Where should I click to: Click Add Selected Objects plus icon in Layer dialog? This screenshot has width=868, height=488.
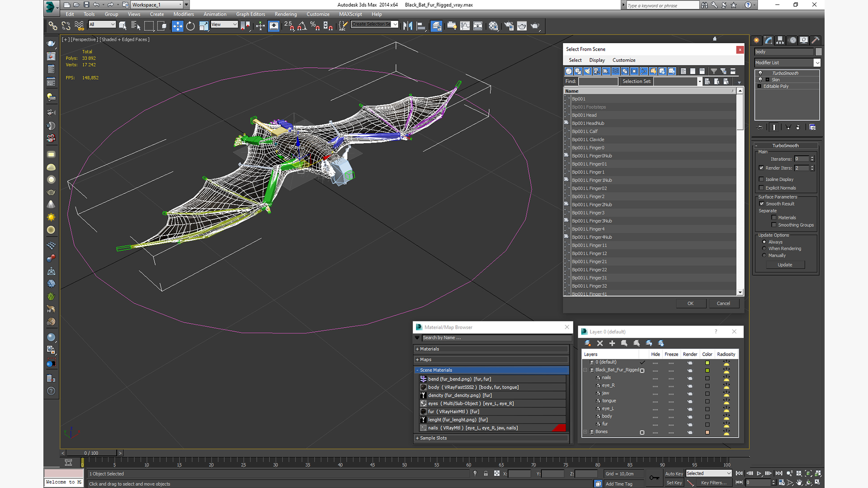612,343
